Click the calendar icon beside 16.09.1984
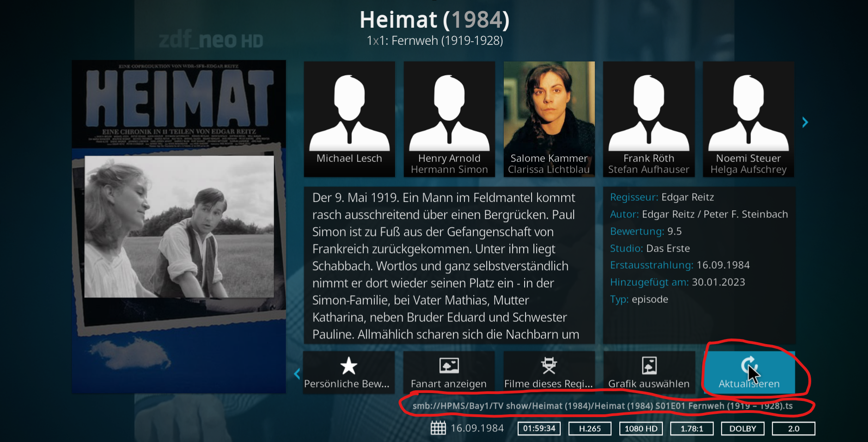Screen dimensions: 868x442 point(438,428)
